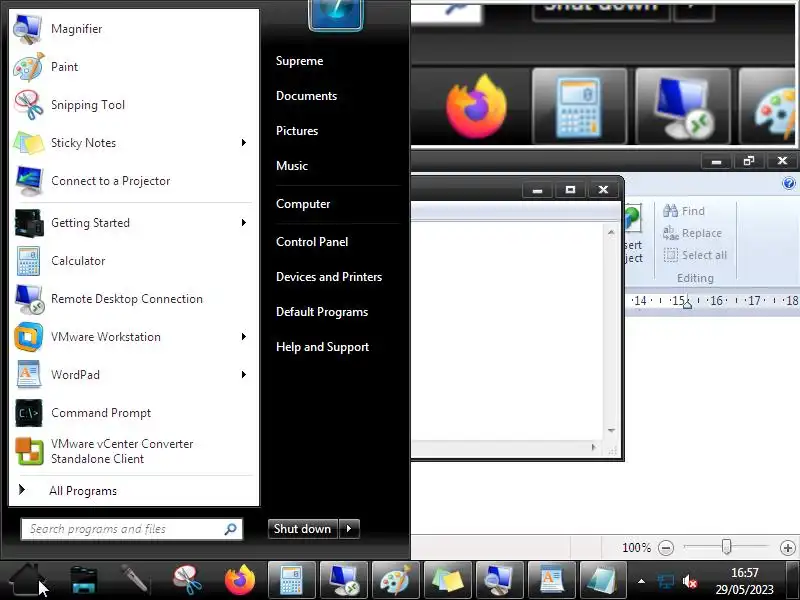Open Documents from Start menu
This screenshot has width=800, height=600.
307,96
